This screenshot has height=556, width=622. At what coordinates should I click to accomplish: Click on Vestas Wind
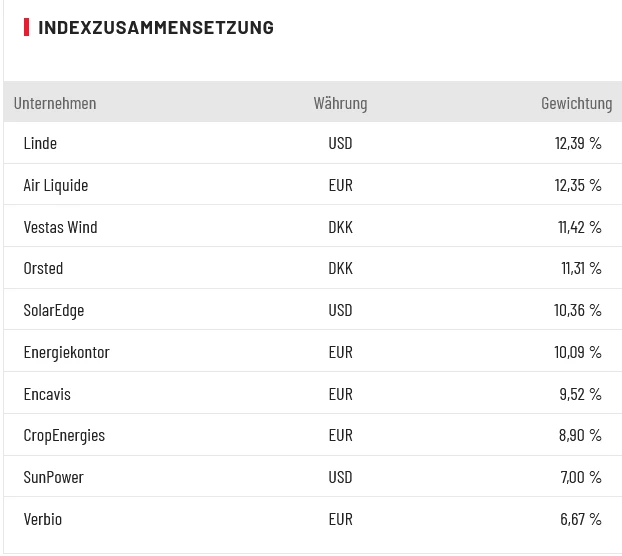click(60, 227)
